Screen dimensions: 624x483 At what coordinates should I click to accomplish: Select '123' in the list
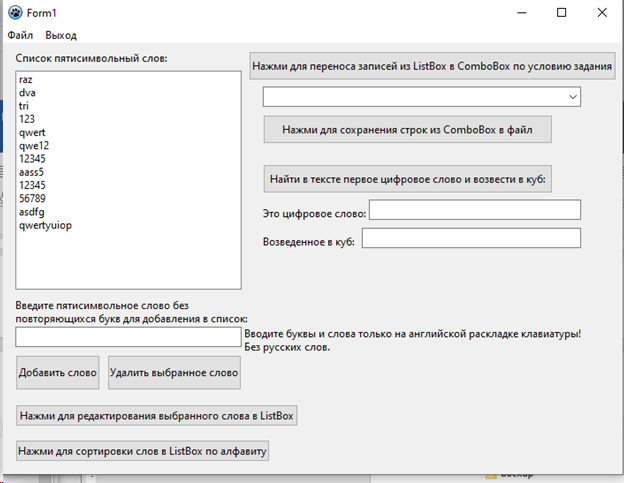[128, 119]
